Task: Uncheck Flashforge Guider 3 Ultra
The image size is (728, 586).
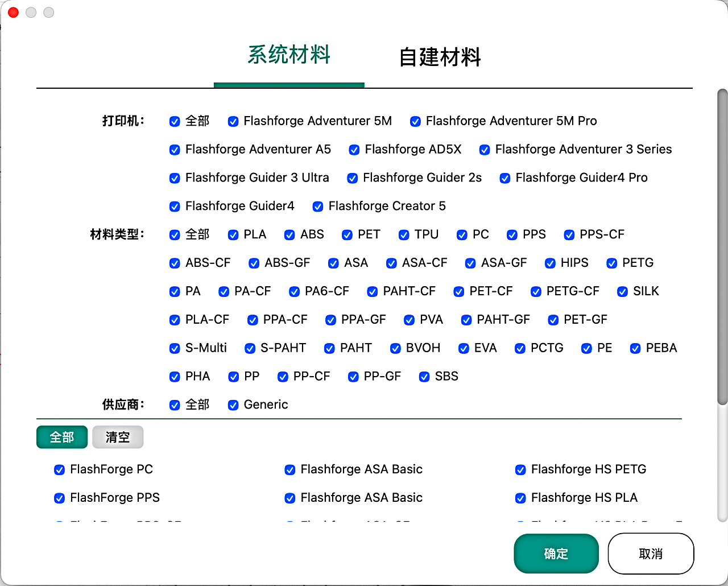Action: click(x=175, y=178)
